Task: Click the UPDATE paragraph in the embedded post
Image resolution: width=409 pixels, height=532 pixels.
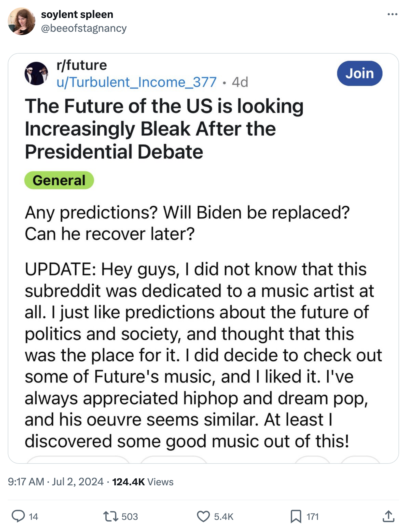Action: click(x=203, y=355)
